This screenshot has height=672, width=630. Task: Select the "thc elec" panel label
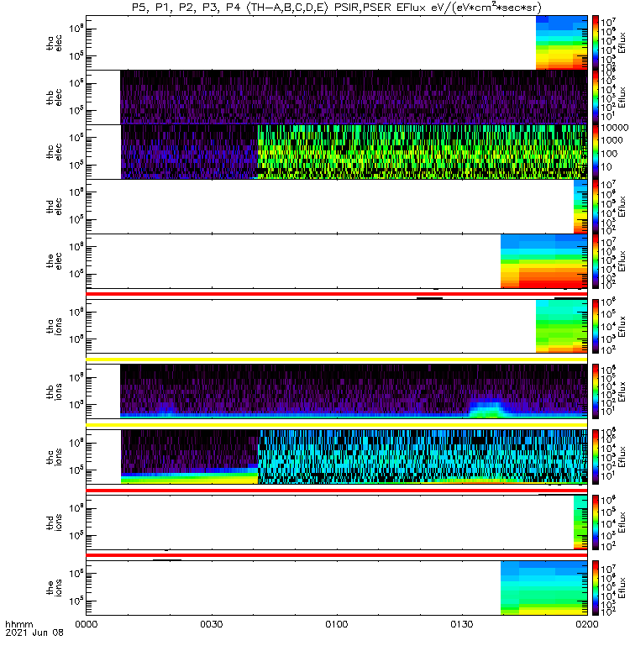pyautogui.click(x=54, y=152)
